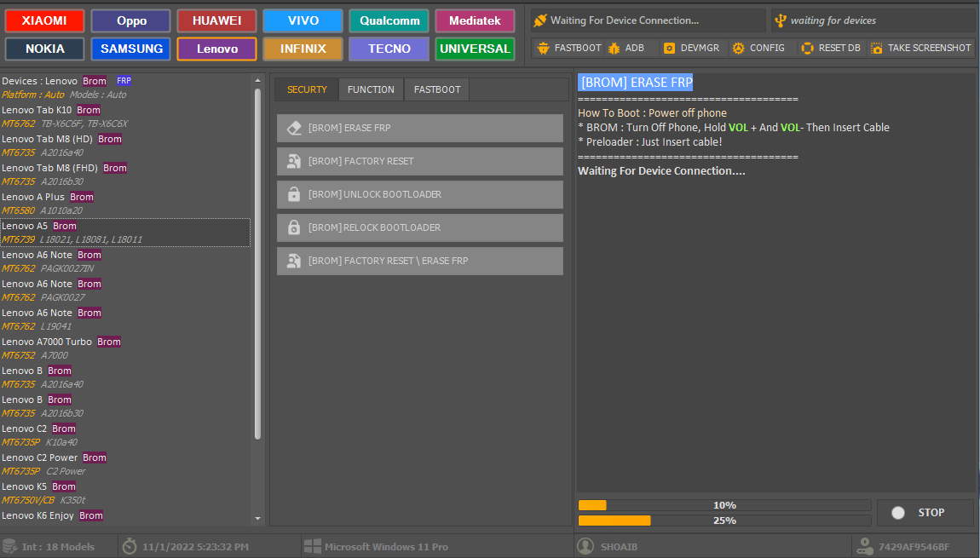Switch to the FUNCTION tab
980x558 pixels.
click(x=371, y=89)
